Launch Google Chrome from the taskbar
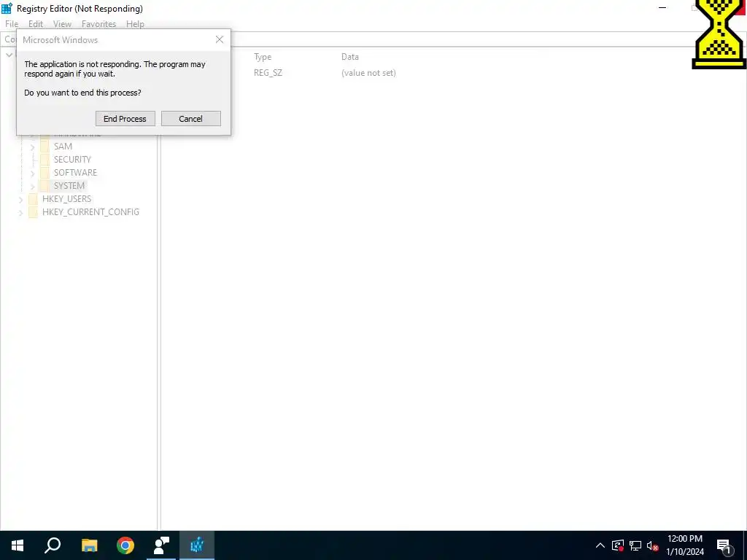 (125, 545)
